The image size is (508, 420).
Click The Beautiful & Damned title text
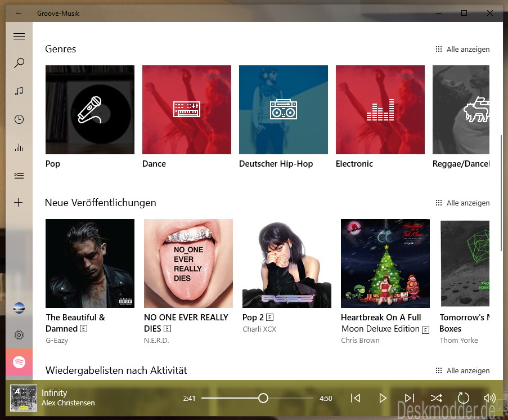click(x=75, y=323)
